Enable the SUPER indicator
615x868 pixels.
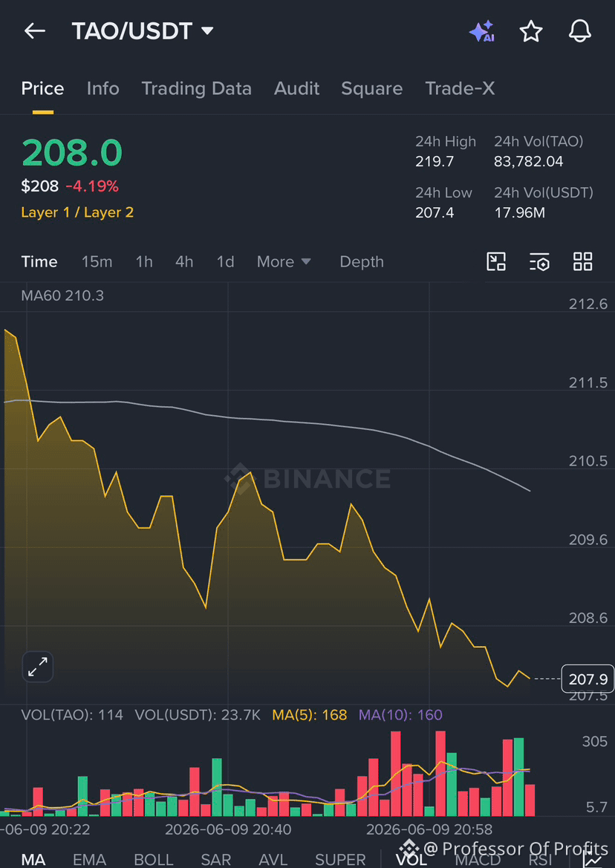coord(340,860)
